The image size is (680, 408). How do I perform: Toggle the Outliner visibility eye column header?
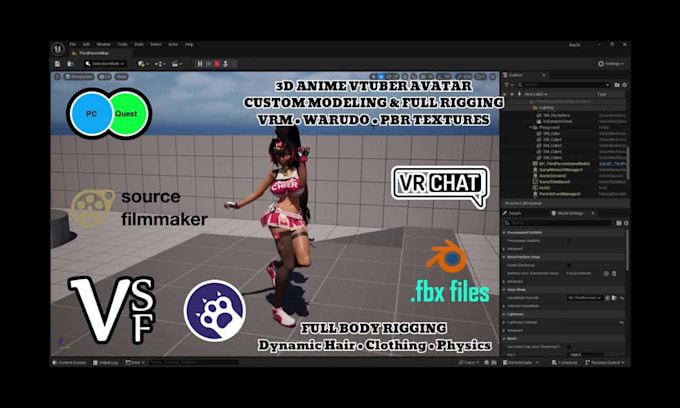point(505,94)
